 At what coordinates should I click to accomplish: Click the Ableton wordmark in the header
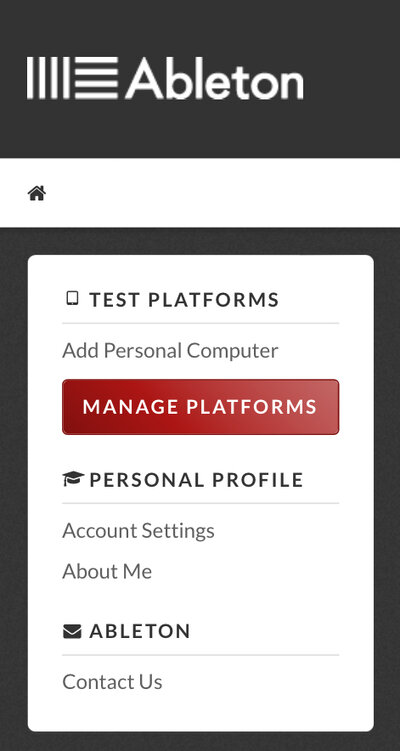pyautogui.click(x=214, y=79)
